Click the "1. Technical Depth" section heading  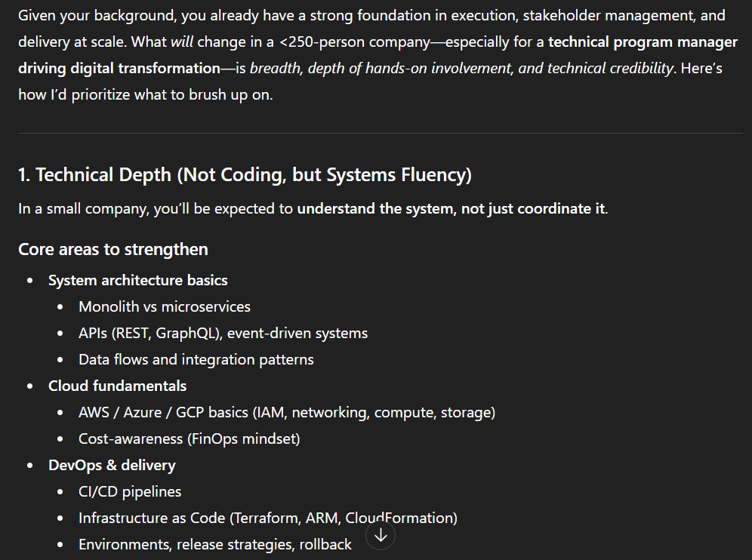pyautogui.click(x=245, y=175)
